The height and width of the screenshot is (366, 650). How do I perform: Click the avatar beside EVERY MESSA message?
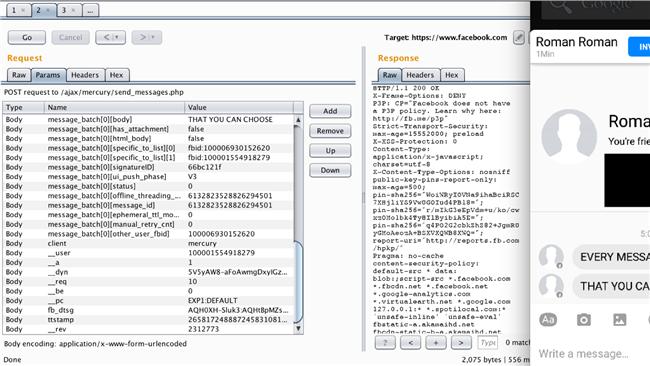(x=551, y=257)
